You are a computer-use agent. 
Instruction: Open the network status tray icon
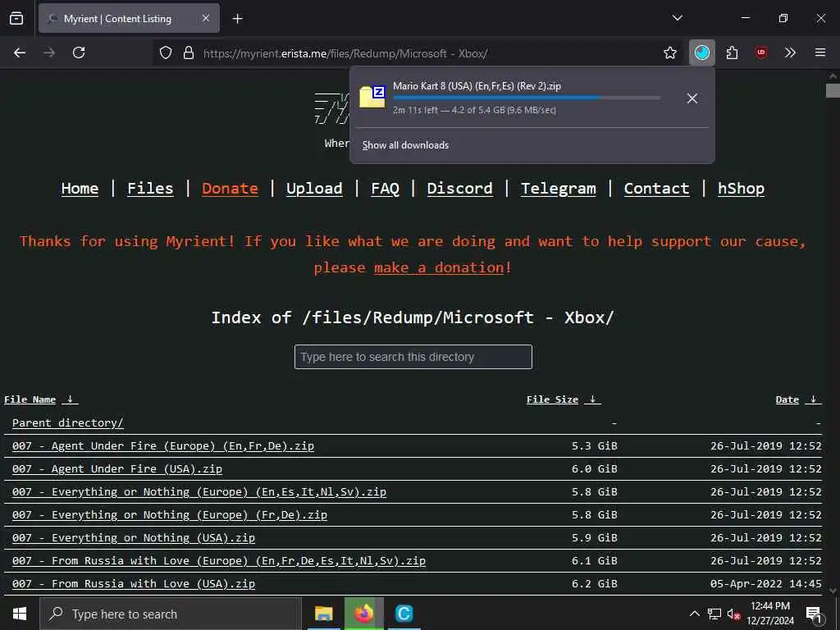tap(714, 614)
